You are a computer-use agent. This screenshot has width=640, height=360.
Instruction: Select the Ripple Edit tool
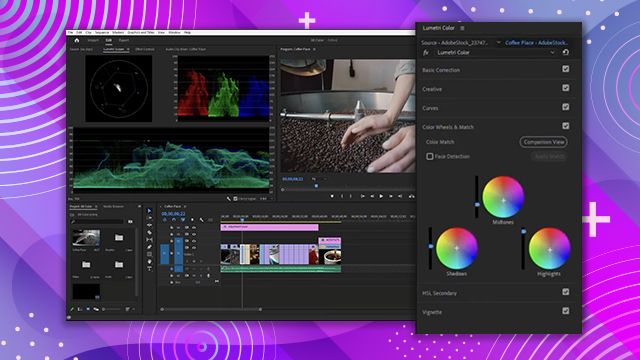[149, 225]
